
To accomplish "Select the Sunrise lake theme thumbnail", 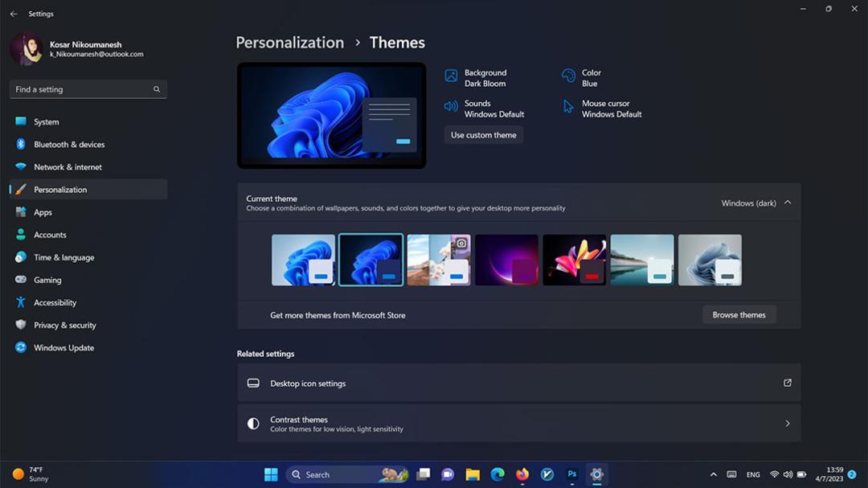I will [642, 260].
